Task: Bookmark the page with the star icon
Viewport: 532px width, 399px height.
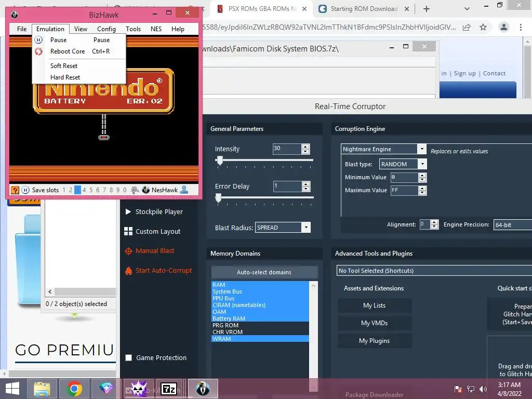Action: (483, 27)
